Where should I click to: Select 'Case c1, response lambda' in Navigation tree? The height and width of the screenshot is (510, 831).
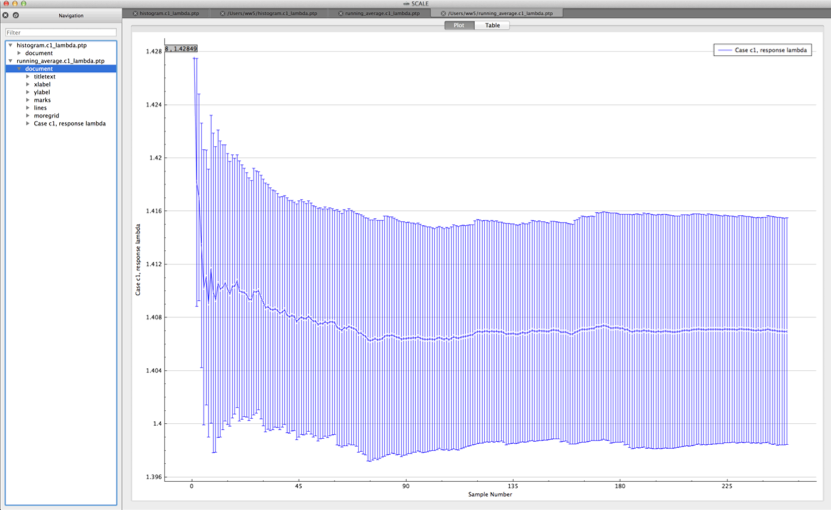(x=69, y=124)
